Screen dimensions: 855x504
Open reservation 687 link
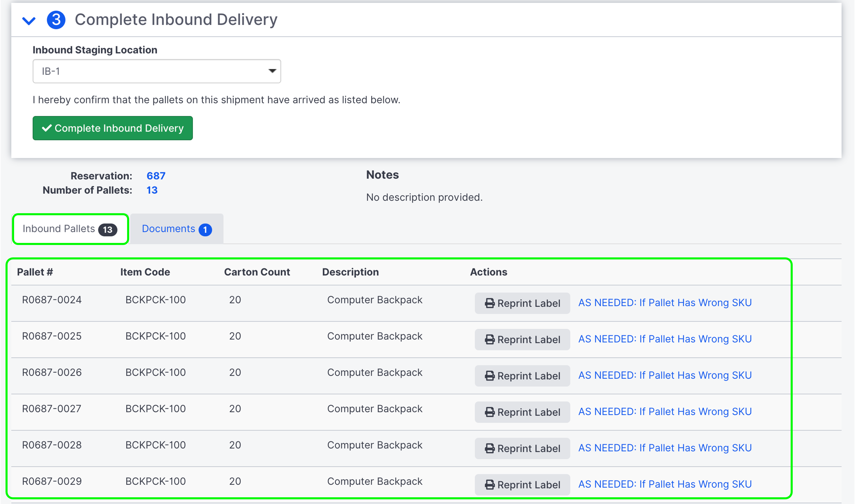pyautogui.click(x=156, y=176)
